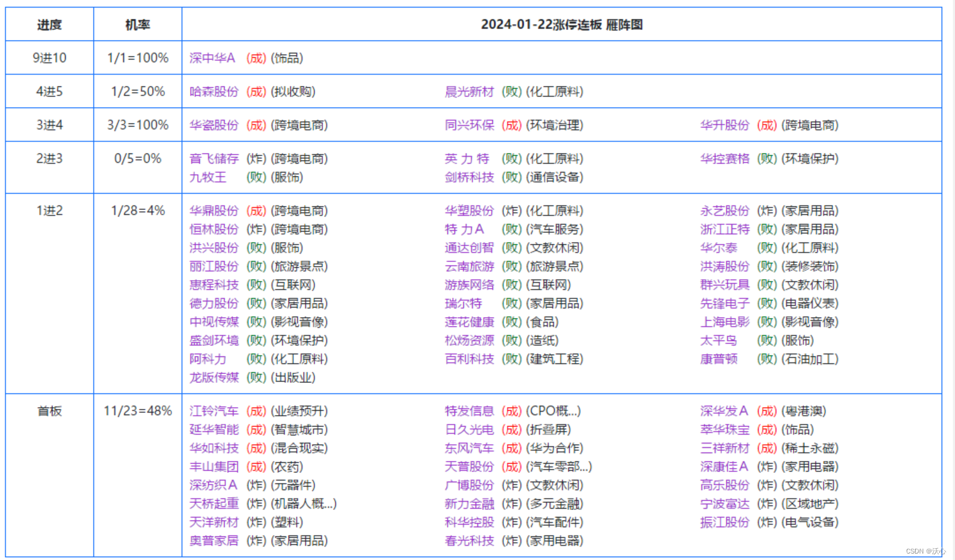This screenshot has width=955, height=560.
Task: Open the 东风汽车 stock link
Action: click(470, 448)
